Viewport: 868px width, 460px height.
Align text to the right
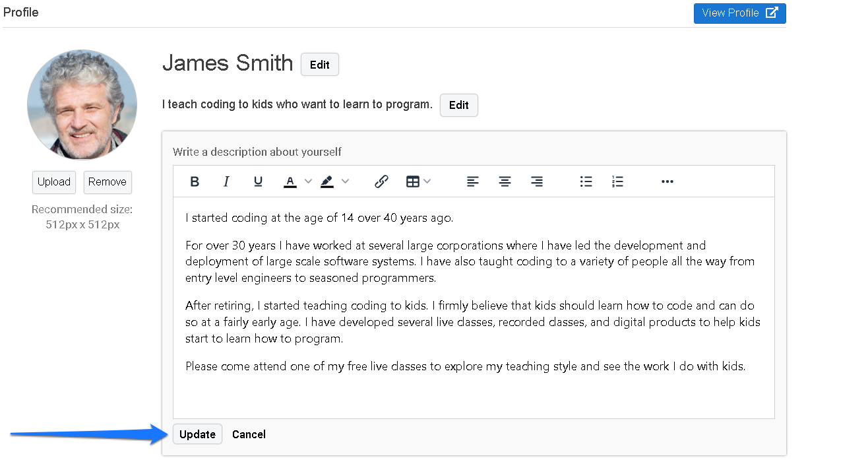point(537,181)
